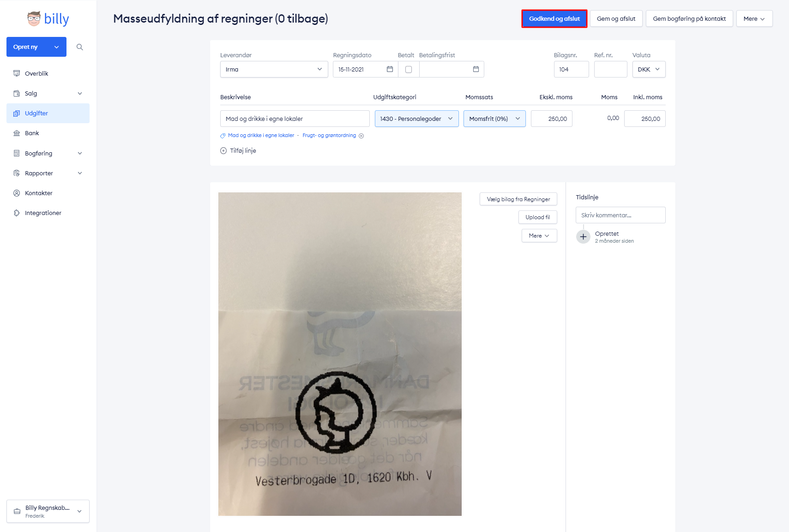Click the Billy logo
The height and width of the screenshot is (532, 789).
point(48,18)
